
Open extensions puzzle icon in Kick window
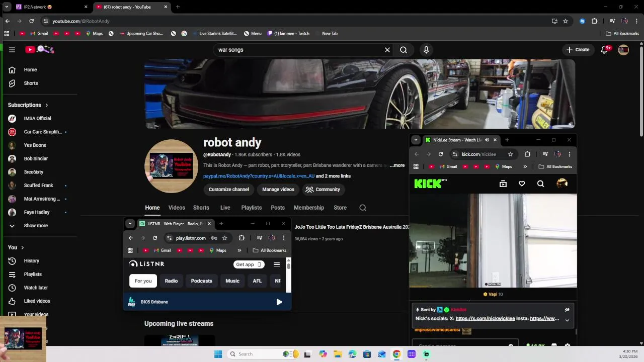(527, 154)
